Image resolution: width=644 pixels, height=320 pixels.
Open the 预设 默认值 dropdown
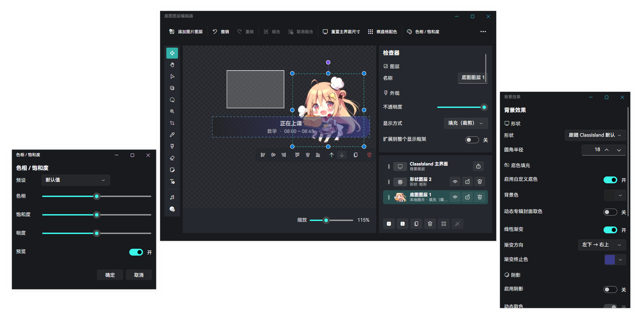76,180
